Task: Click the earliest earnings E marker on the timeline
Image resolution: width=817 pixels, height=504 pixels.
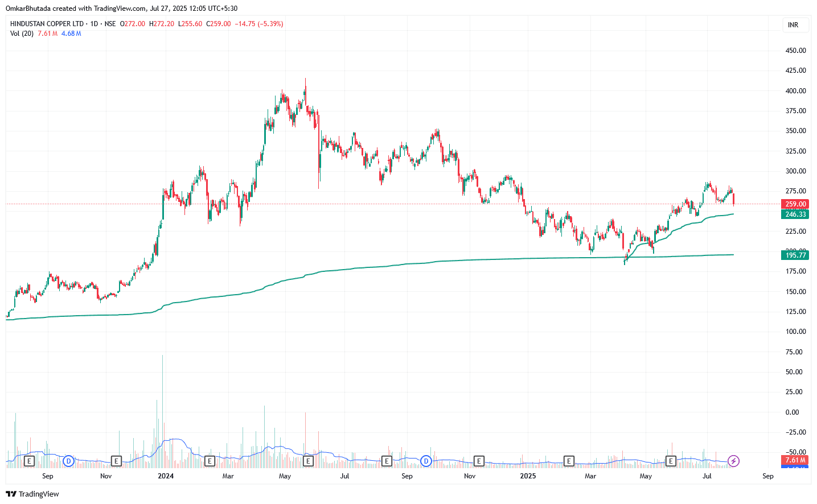Action: coord(30,461)
